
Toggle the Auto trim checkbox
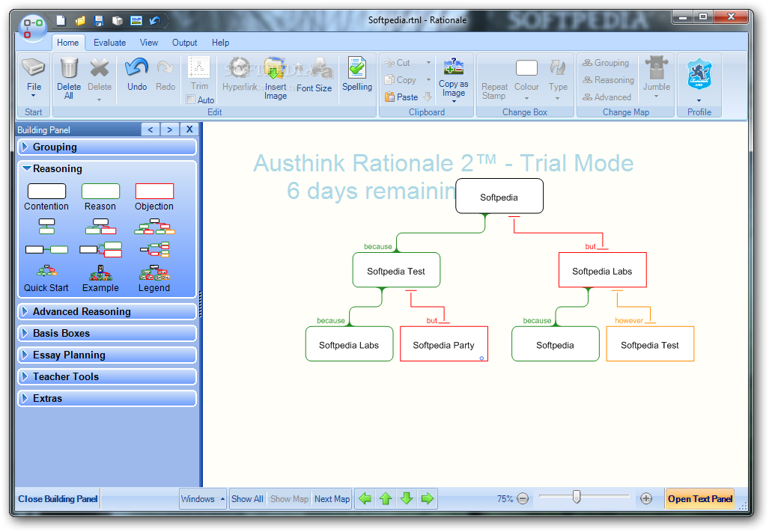pos(191,100)
